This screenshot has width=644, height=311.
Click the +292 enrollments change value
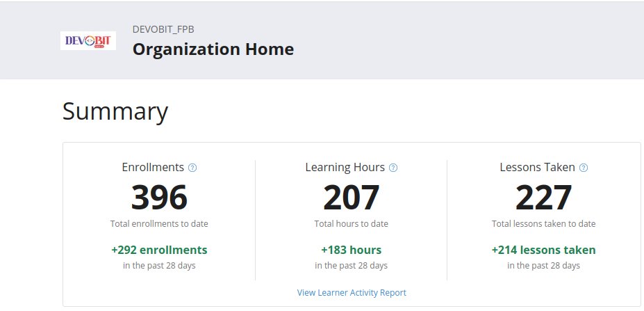pos(159,250)
